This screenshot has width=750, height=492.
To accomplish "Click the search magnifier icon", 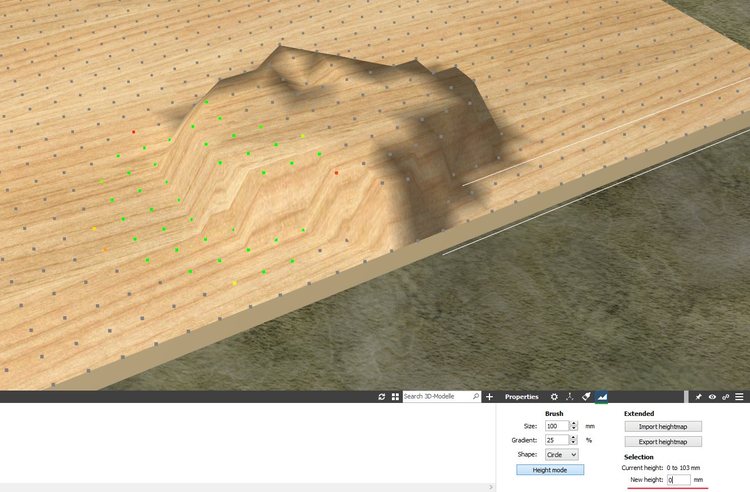I will (x=476, y=396).
